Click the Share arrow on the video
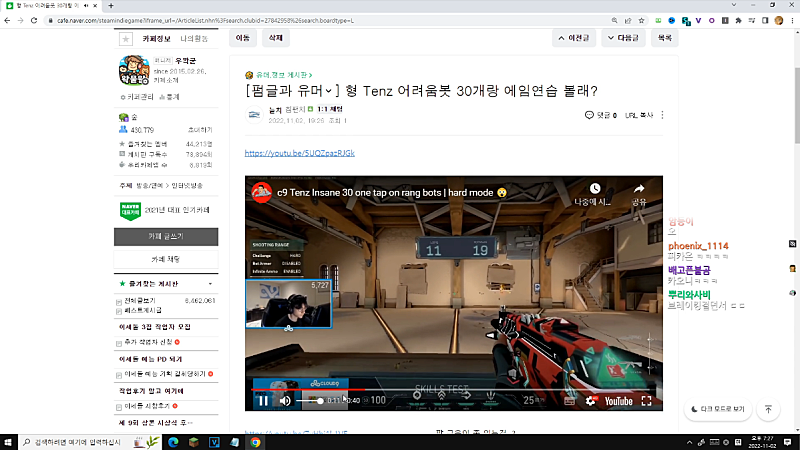Image resolution: width=800 pixels, height=450 pixels. (638, 188)
